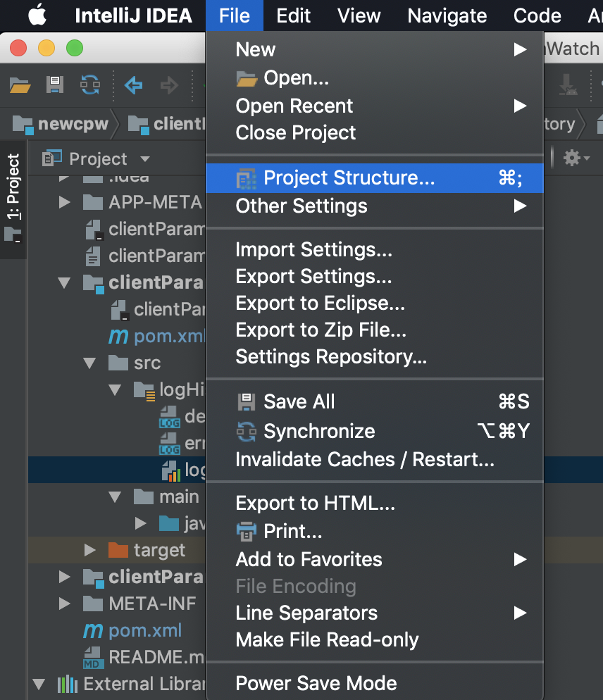603x700 pixels.
Task: Click the Android SDK download toolbar icon
Action: (568, 86)
